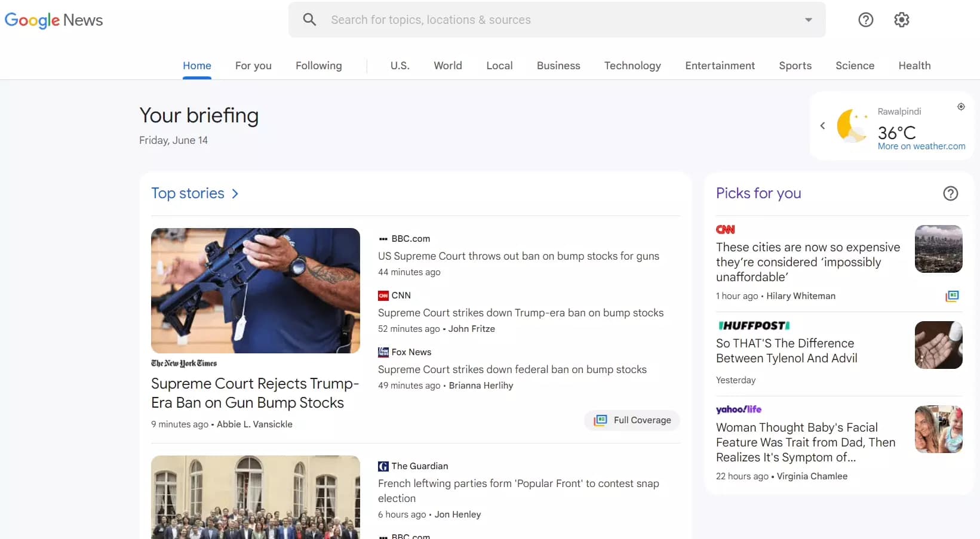This screenshot has height=539, width=980.
Task: Open the settings gear icon
Action: point(901,20)
